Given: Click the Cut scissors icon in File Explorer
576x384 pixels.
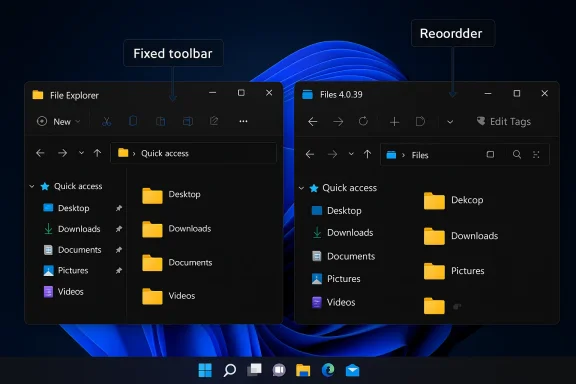Looking at the screenshot, I should pyautogui.click(x=107, y=121).
